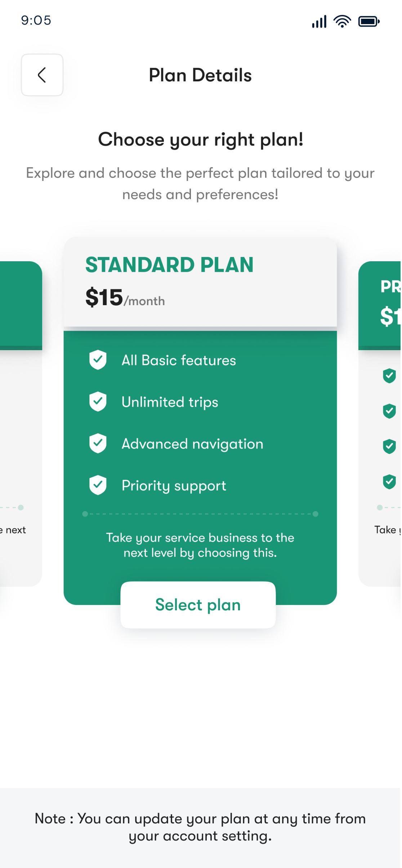Tap the Standard Plan title
This screenshot has height=868, width=402.
point(169,265)
